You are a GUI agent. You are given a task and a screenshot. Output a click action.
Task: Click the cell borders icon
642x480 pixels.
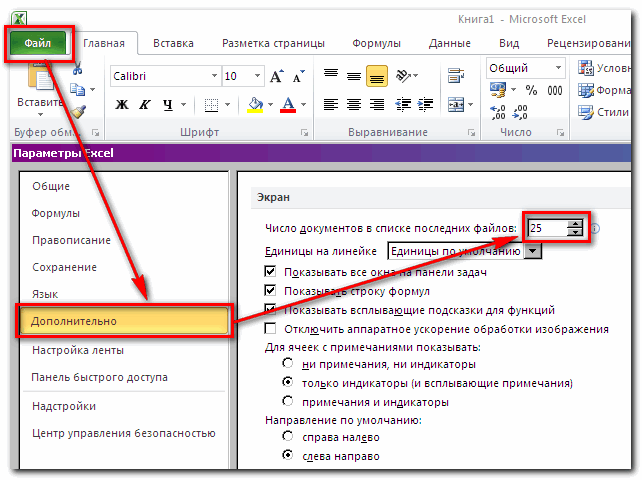click(x=211, y=105)
